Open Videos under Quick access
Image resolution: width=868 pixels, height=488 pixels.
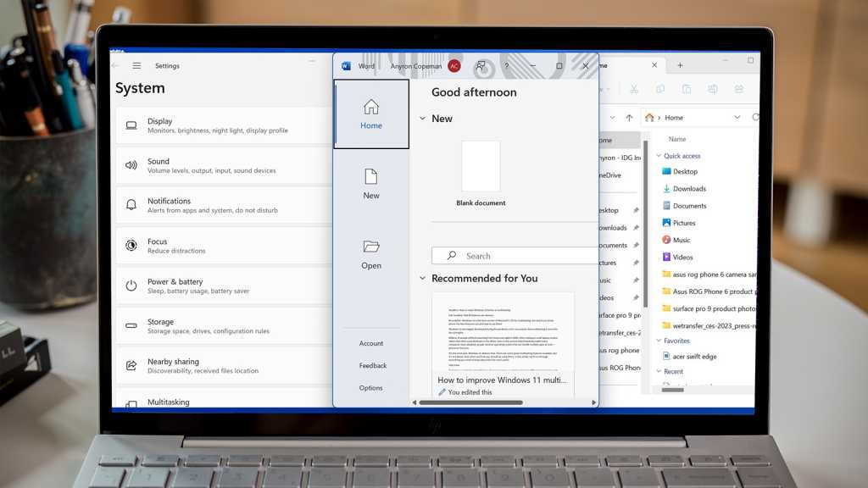pyautogui.click(x=677, y=258)
